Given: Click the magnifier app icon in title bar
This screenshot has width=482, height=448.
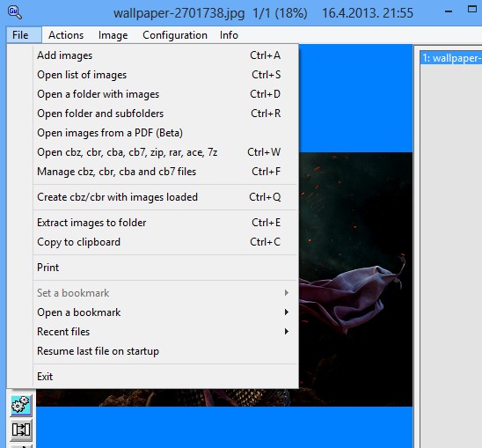Looking at the screenshot, I should pos(14,12).
